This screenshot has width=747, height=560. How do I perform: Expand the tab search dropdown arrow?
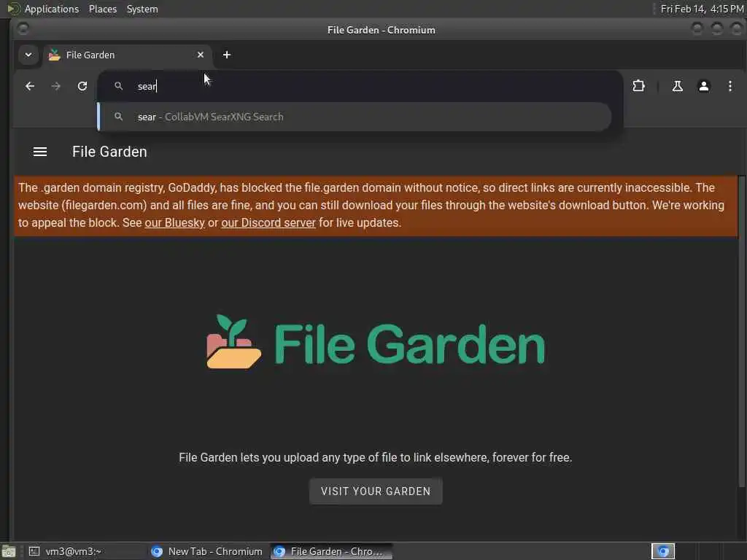tap(28, 55)
